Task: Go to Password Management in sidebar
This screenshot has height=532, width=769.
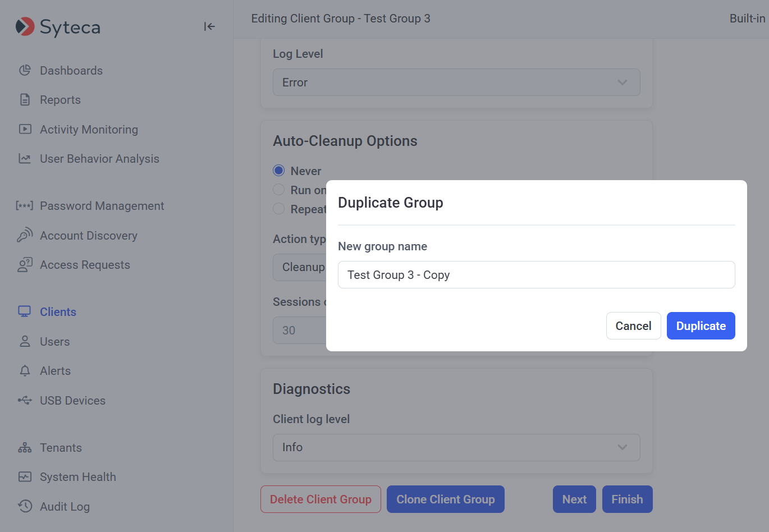Action: pyautogui.click(x=102, y=206)
